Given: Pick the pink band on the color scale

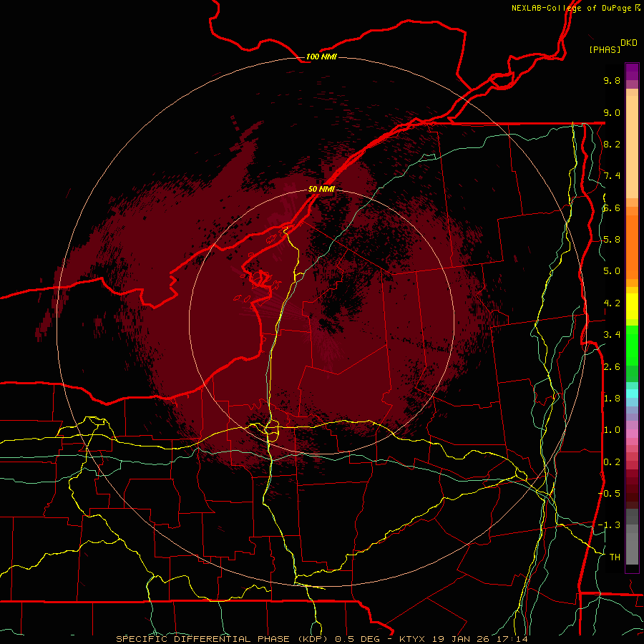Looking at the screenshot, I should click(x=632, y=434).
